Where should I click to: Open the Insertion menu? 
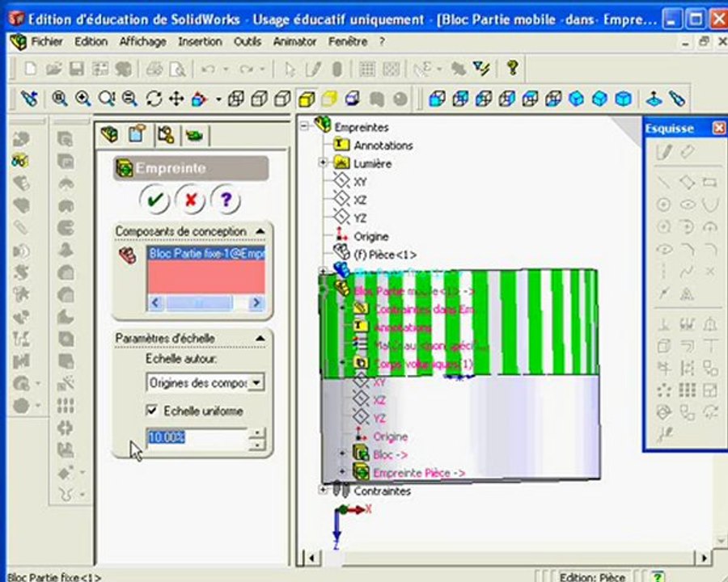(x=200, y=42)
